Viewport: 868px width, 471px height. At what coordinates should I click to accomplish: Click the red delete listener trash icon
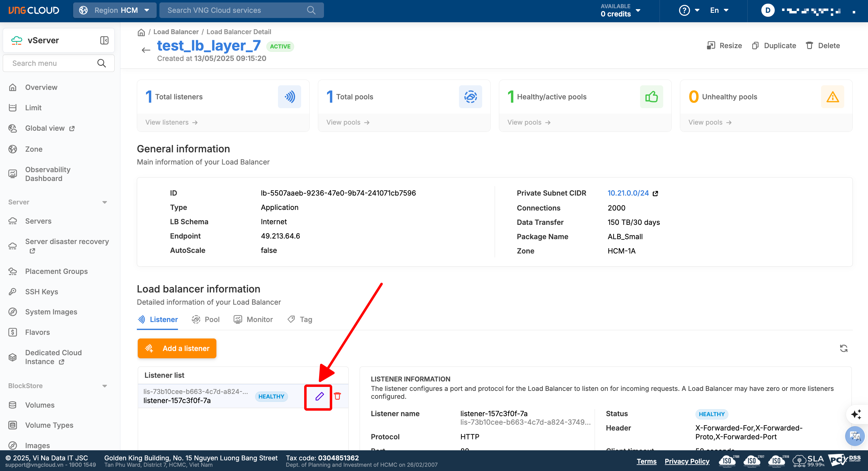coord(337,396)
